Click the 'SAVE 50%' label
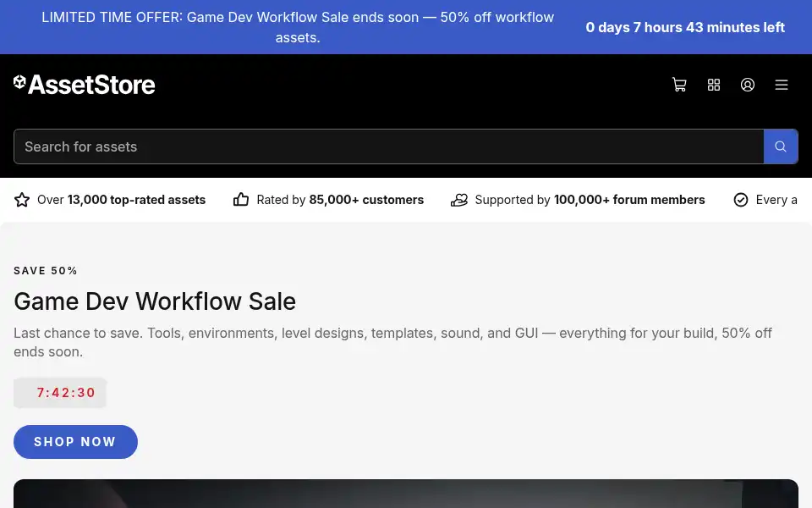The image size is (812, 508). [x=46, y=271]
